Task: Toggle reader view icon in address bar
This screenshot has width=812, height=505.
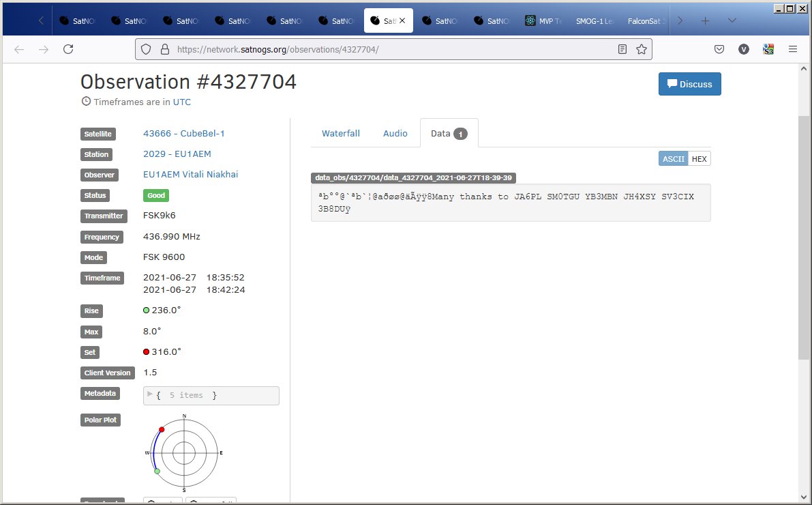Action: 622,49
